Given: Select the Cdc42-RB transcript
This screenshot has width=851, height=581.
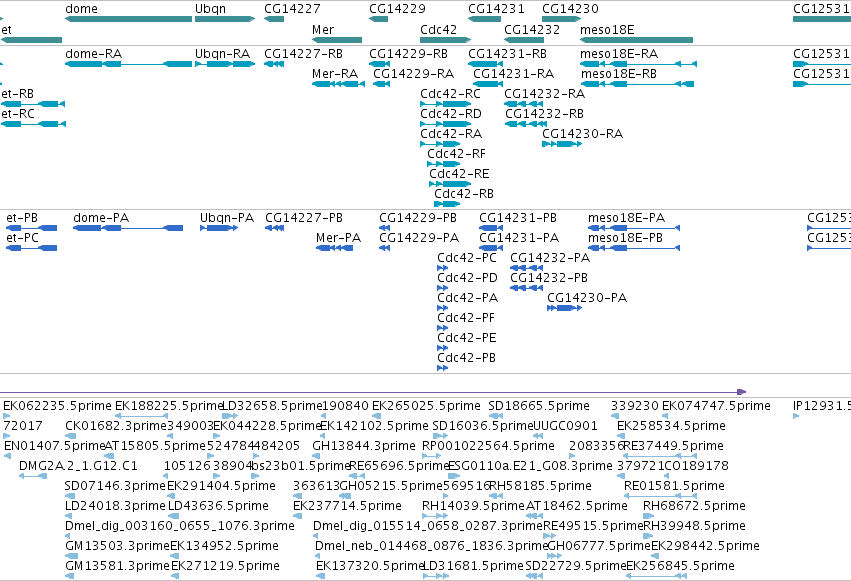Looking at the screenshot, I should point(447,205).
